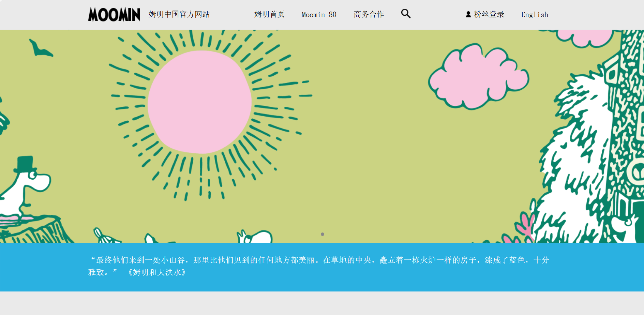Open the search magnifier icon
Viewport: 644px width, 315px height.
pos(406,14)
